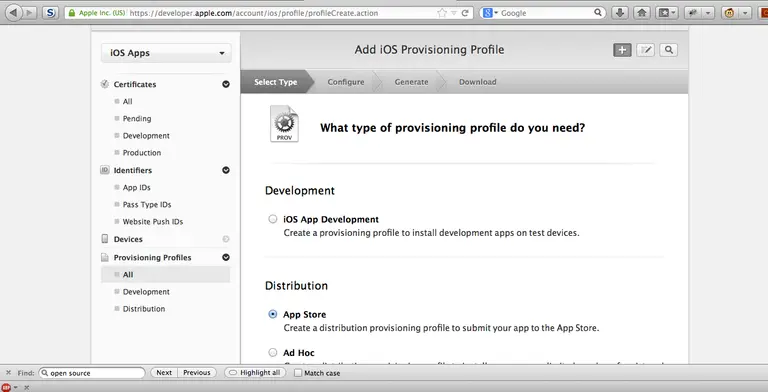Collapse the Provisioning Profiles section chevron
This screenshot has height=392, width=768.
(x=226, y=257)
